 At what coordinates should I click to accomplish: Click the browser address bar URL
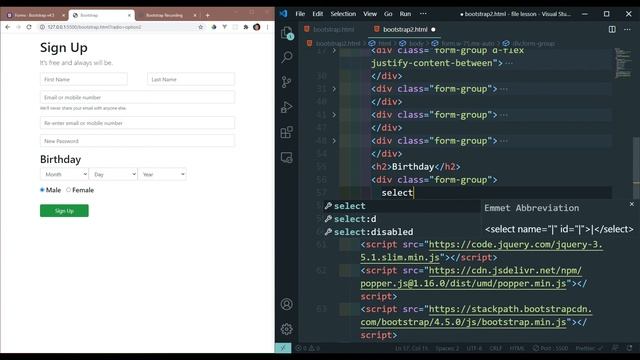click(94, 27)
